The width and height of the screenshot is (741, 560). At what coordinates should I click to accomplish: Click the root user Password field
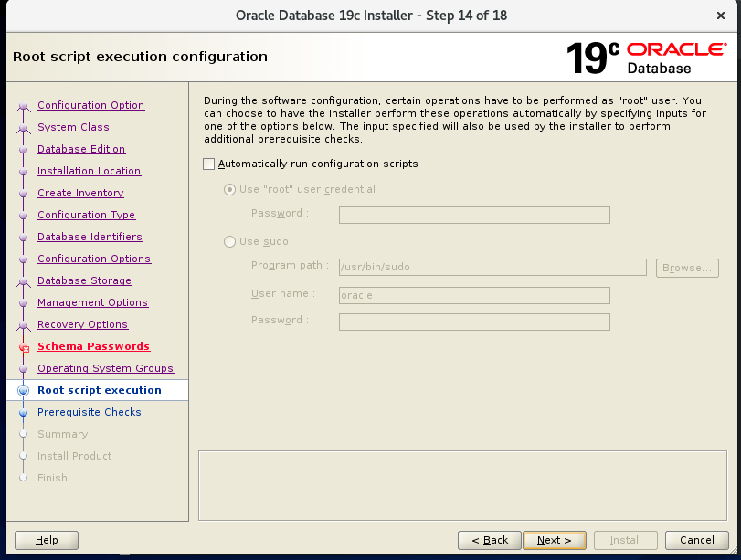474,215
